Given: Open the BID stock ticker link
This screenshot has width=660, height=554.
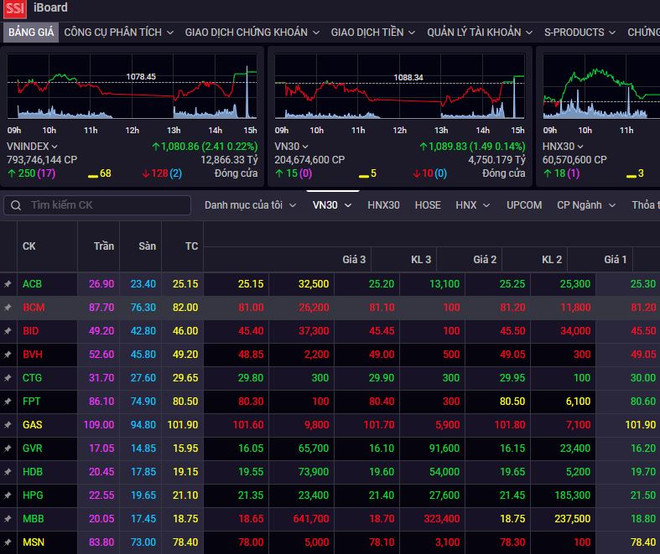Looking at the screenshot, I should tap(32, 331).
